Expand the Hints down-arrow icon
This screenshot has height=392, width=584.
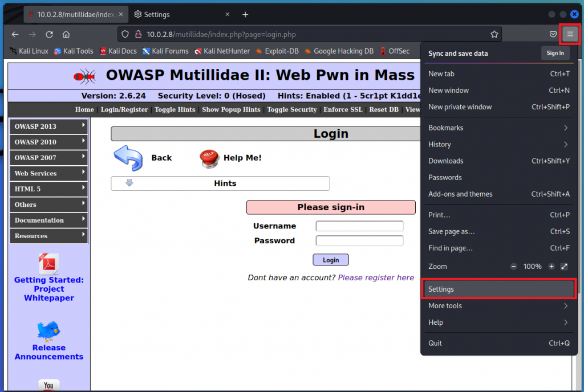coord(129,183)
